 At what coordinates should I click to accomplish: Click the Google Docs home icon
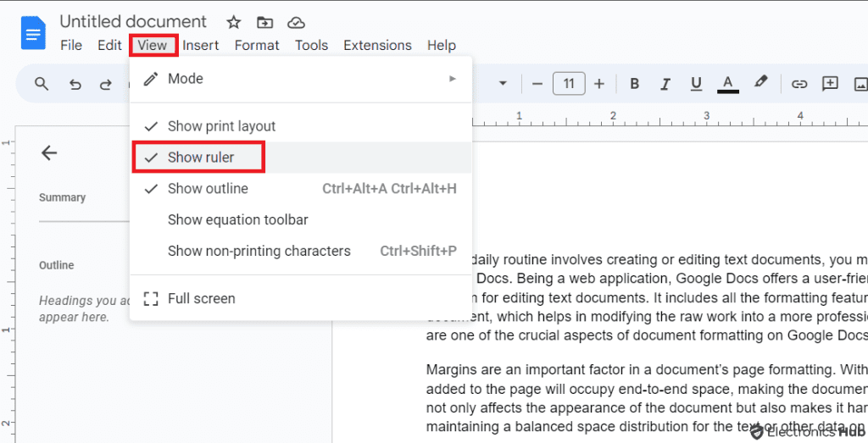click(34, 34)
